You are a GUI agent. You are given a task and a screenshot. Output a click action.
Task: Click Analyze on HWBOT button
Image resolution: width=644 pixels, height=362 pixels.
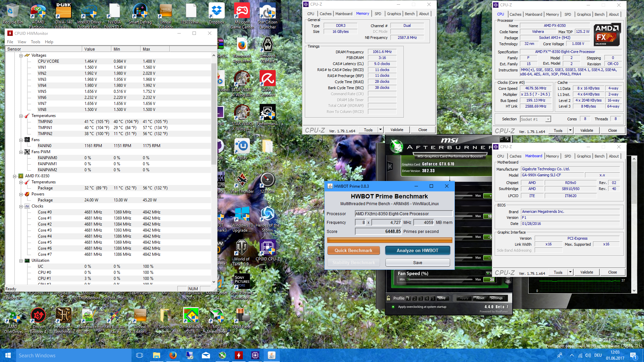417,250
